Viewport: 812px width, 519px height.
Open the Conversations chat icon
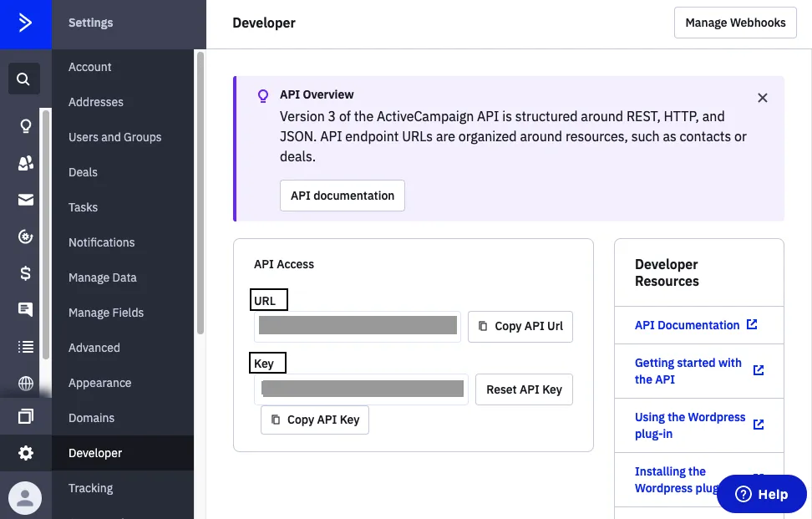[x=25, y=310]
